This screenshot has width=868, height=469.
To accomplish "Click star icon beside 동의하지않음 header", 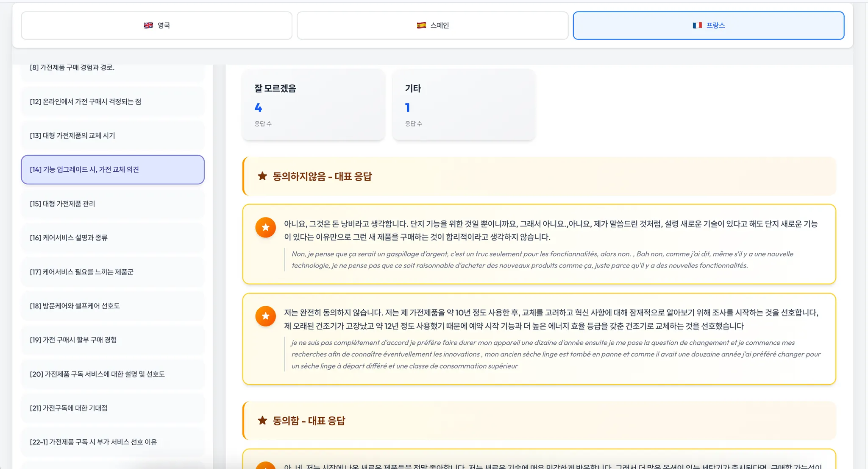I will click(x=262, y=176).
